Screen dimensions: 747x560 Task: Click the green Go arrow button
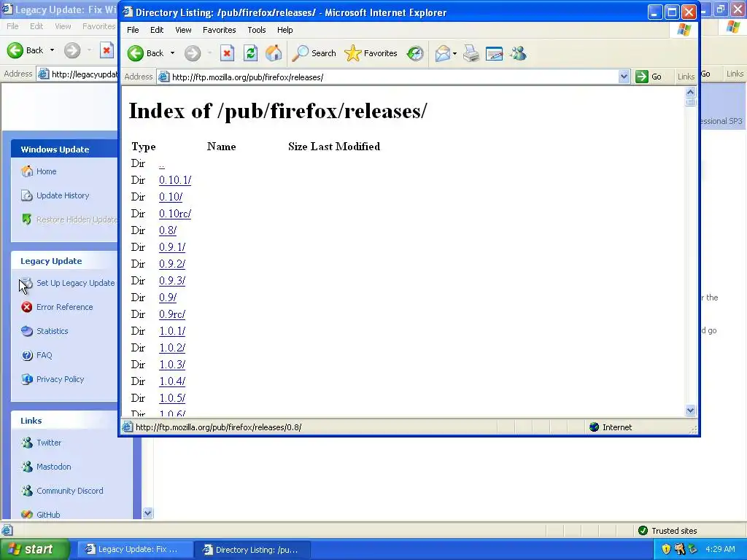642,77
